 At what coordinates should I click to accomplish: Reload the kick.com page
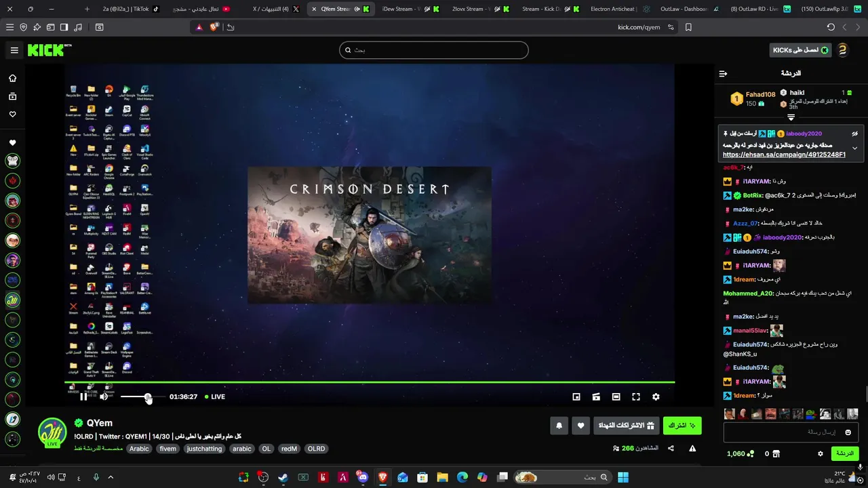(x=831, y=27)
